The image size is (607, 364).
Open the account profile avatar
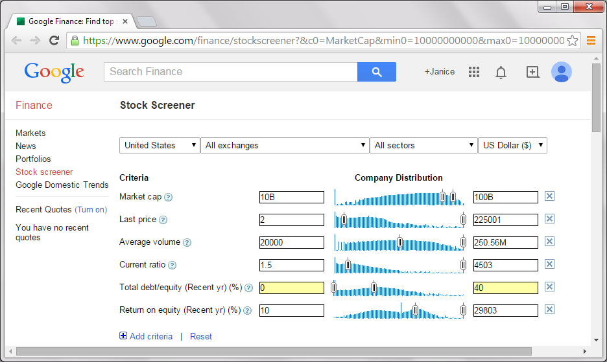coord(562,72)
